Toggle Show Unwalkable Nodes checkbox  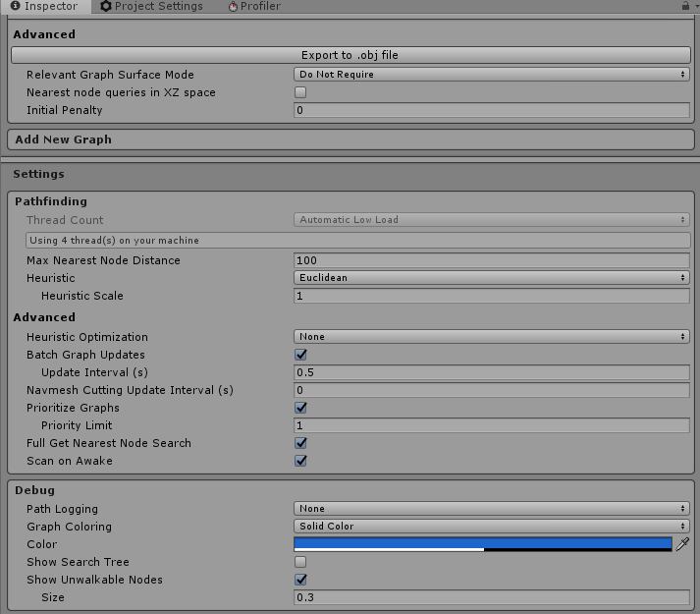click(x=300, y=580)
